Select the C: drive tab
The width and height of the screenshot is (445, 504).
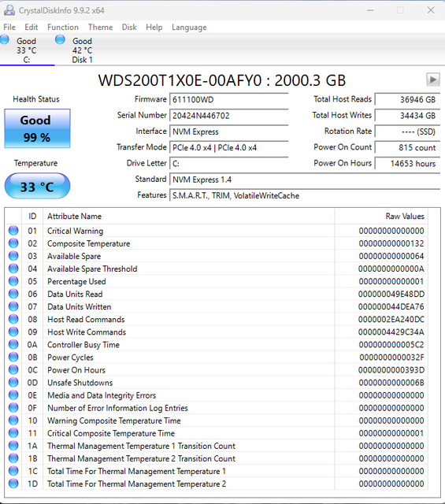[27, 50]
